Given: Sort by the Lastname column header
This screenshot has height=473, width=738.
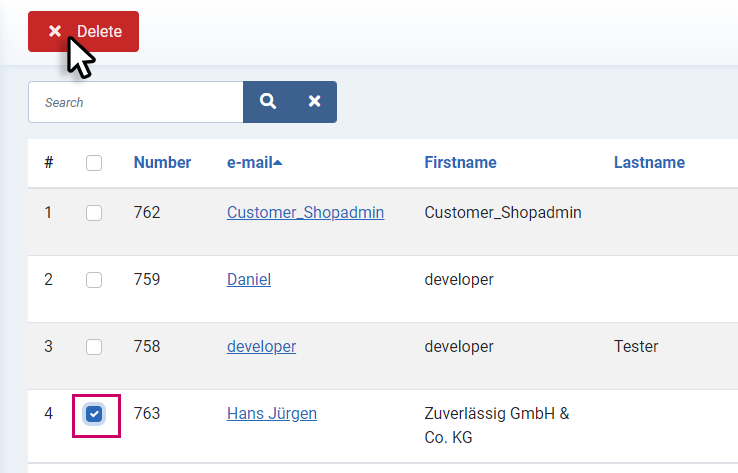Looking at the screenshot, I should pos(649,162).
